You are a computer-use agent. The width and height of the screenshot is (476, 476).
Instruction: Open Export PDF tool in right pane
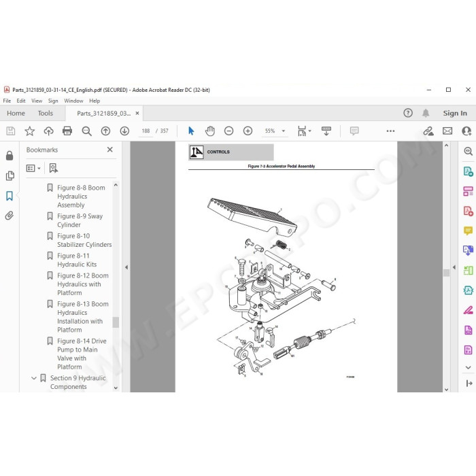tap(468, 171)
